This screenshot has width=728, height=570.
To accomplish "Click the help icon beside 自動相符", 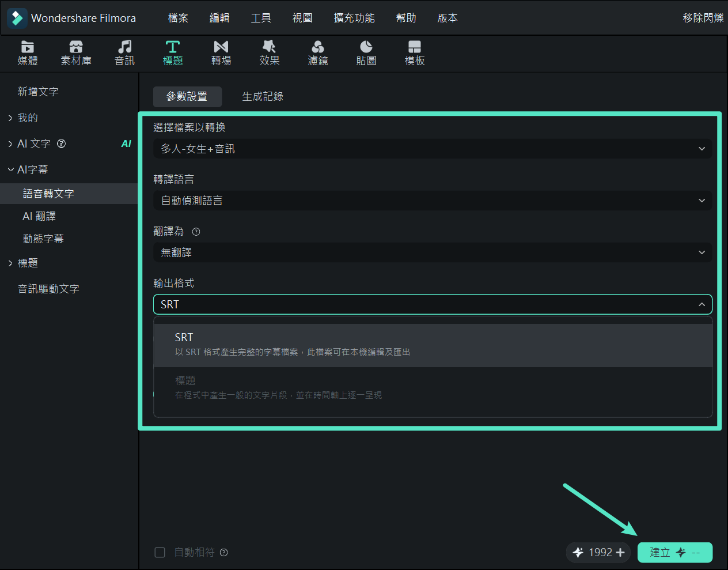I will coord(224,552).
